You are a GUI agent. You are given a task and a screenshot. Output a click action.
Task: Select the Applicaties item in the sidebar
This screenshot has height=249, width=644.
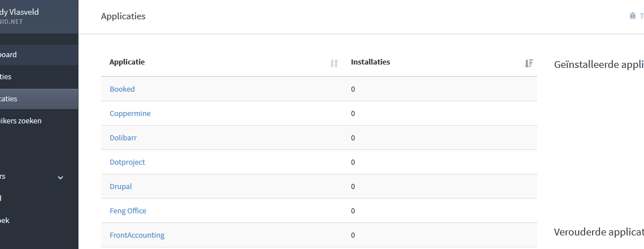point(39,99)
